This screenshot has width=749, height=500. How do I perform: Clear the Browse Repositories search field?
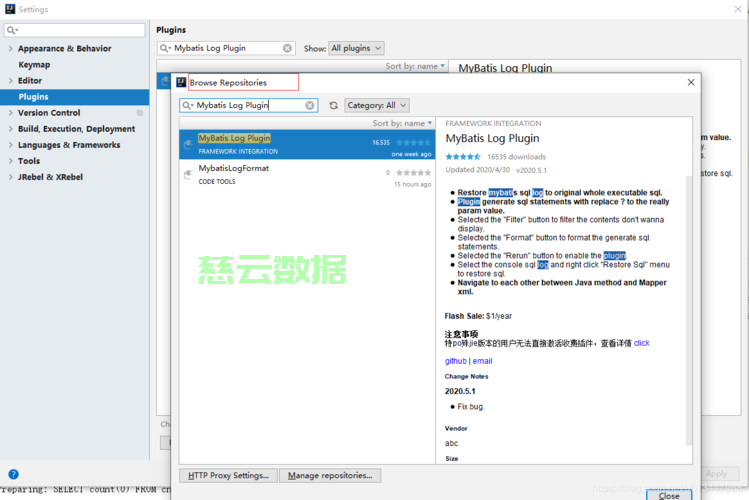coord(310,105)
